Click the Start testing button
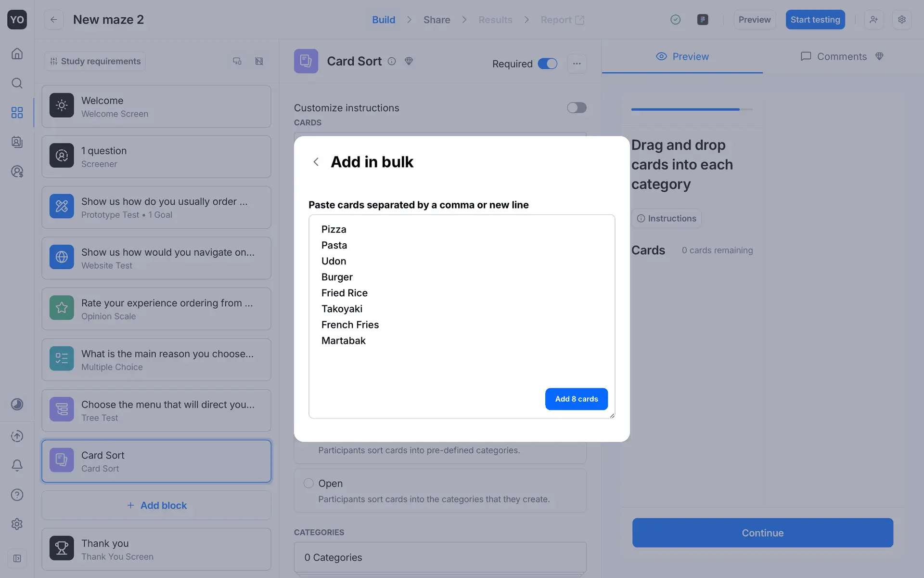 click(x=815, y=20)
